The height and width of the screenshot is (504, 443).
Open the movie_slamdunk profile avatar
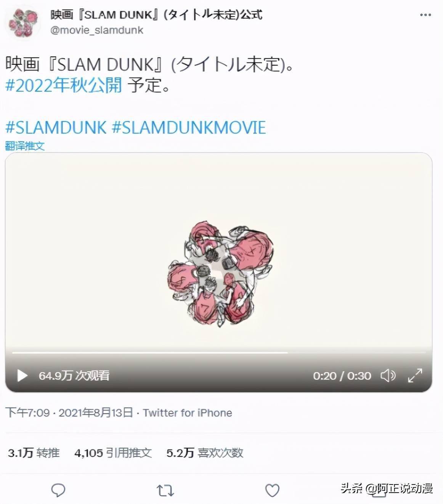pos(24,22)
